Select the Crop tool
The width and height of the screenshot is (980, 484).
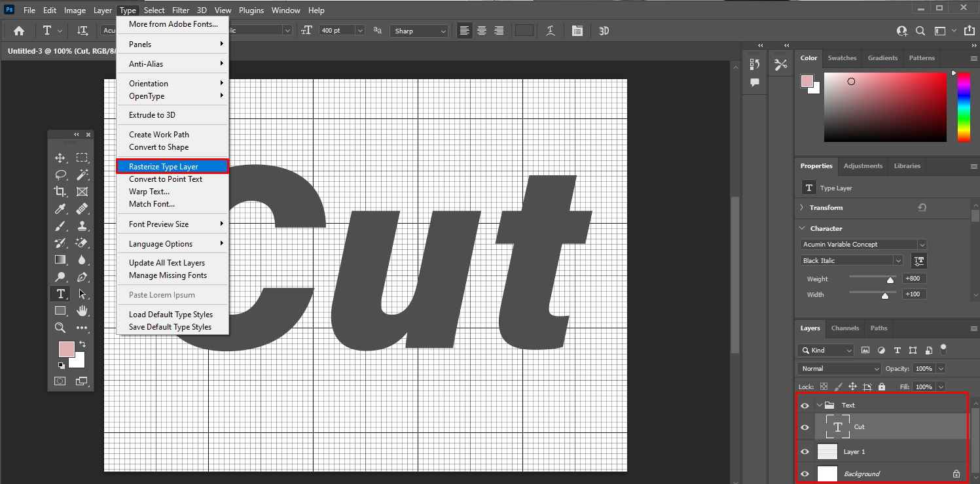60,192
